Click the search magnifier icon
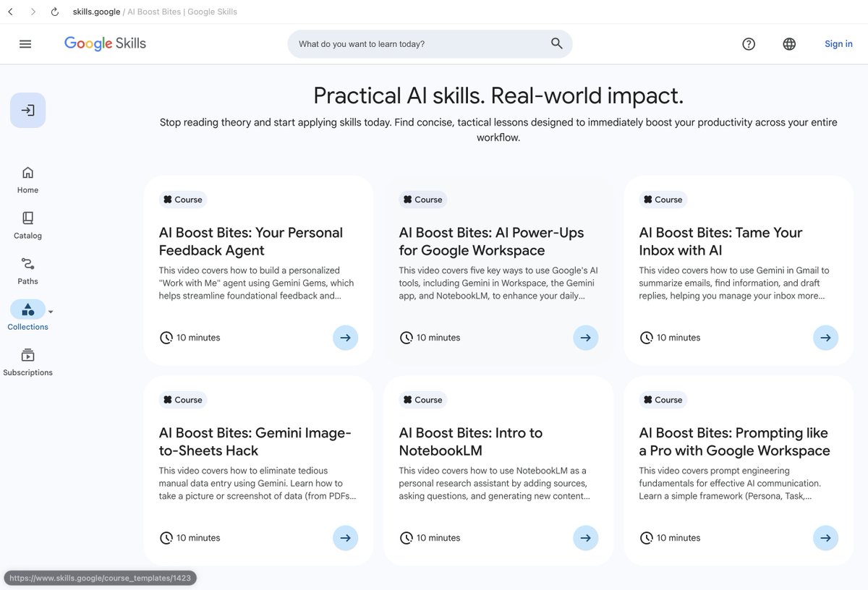Image resolution: width=868 pixels, height=590 pixels. [x=556, y=43]
